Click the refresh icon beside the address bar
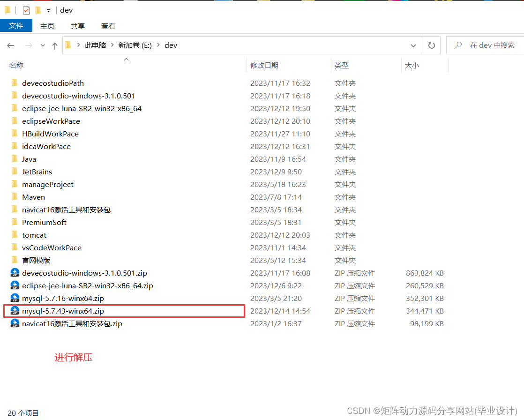 click(431, 45)
